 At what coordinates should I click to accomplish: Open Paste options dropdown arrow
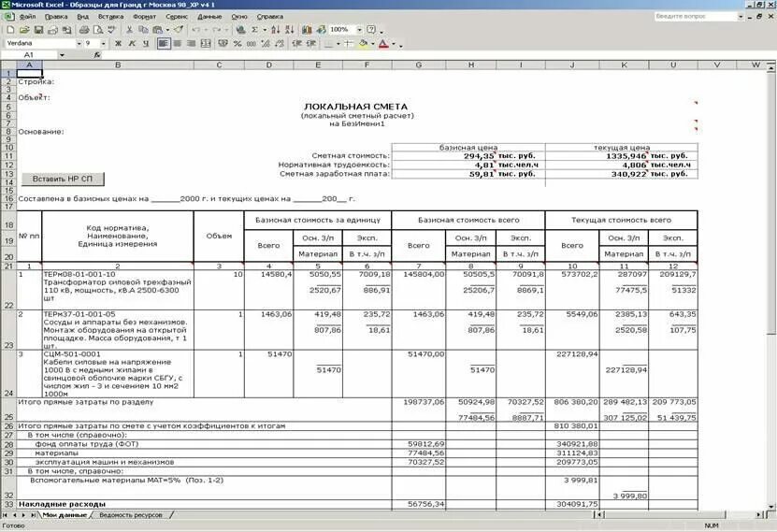[167, 30]
